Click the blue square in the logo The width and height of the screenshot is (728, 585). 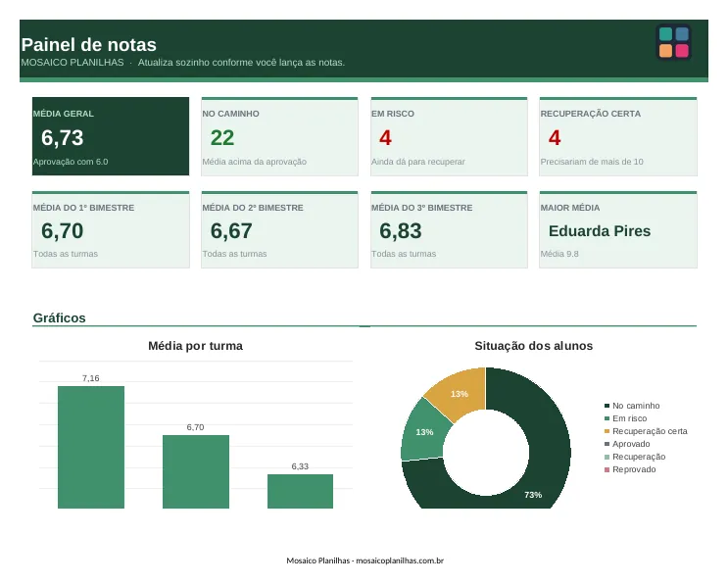point(682,34)
